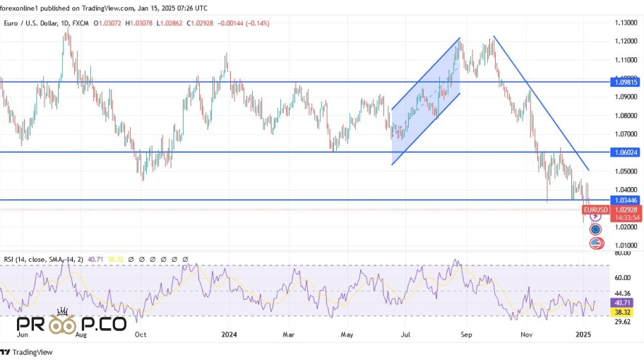Click the last RSI hidden-value symbol
The height and width of the screenshot is (362, 644).
pyautogui.click(x=185, y=260)
